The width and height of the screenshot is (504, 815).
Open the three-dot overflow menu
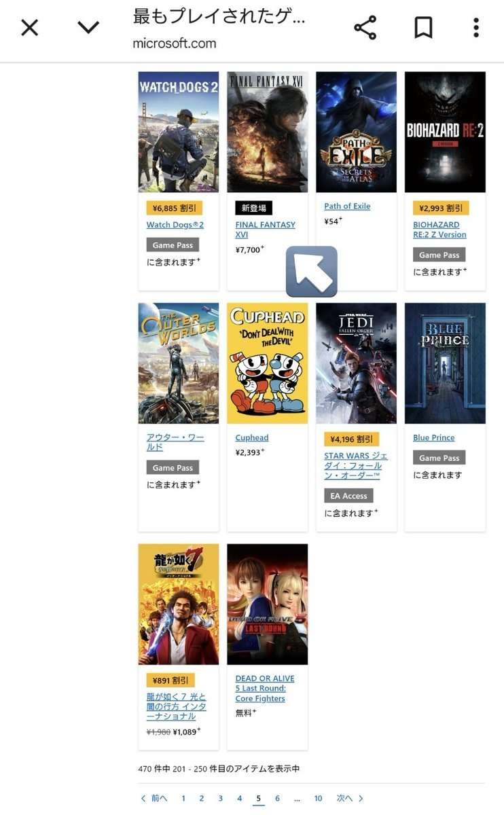pos(476,28)
